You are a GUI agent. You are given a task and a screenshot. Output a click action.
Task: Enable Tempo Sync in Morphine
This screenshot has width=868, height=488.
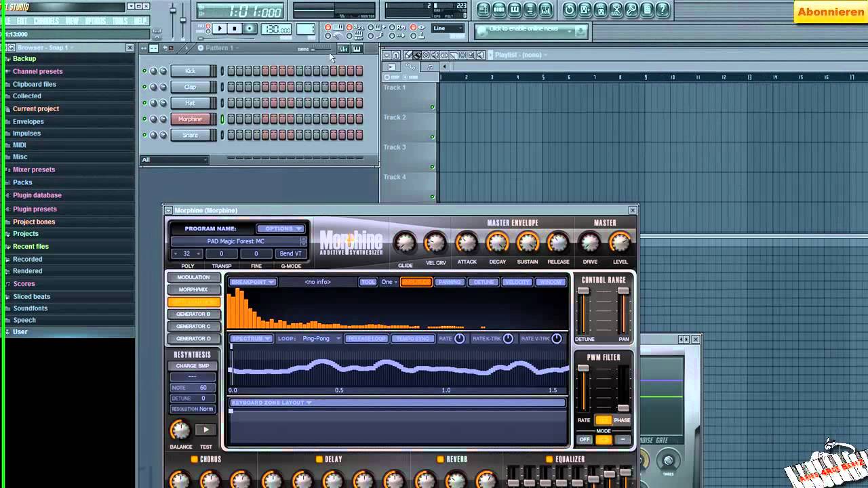pyautogui.click(x=413, y=338)
